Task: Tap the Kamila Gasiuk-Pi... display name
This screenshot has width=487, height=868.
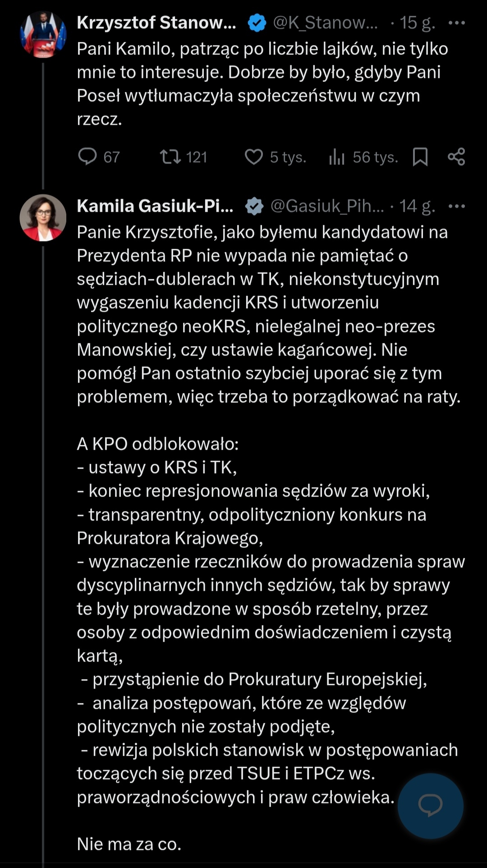Action: click(x=155, y=206)
